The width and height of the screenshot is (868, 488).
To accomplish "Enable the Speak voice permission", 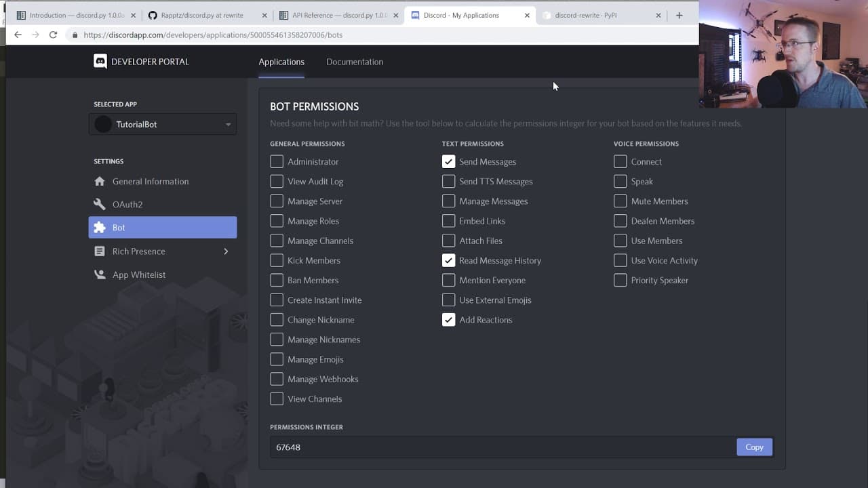I will 620,181.
